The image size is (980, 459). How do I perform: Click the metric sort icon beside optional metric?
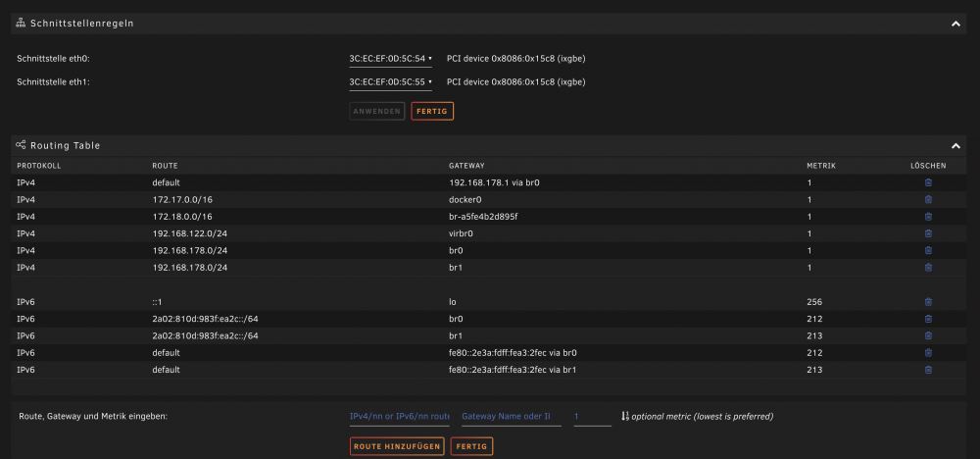(x=625, y=416)
